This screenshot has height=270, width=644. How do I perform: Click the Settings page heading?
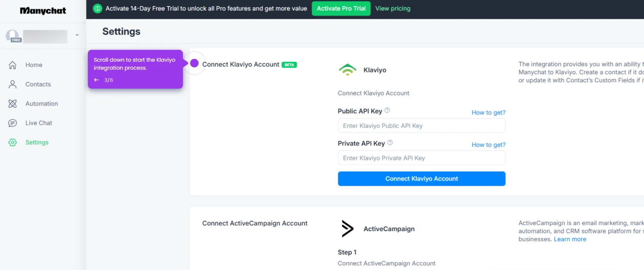point(121,32)
